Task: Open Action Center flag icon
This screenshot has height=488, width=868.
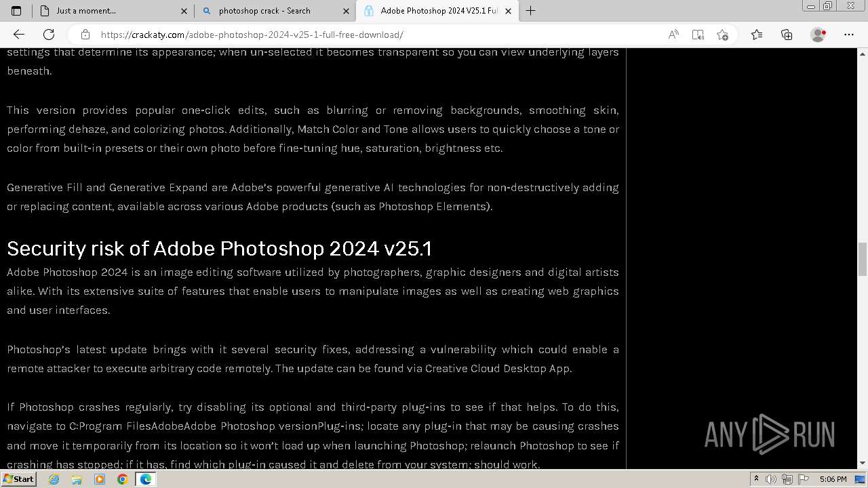Action: click(x=804, y=479)
